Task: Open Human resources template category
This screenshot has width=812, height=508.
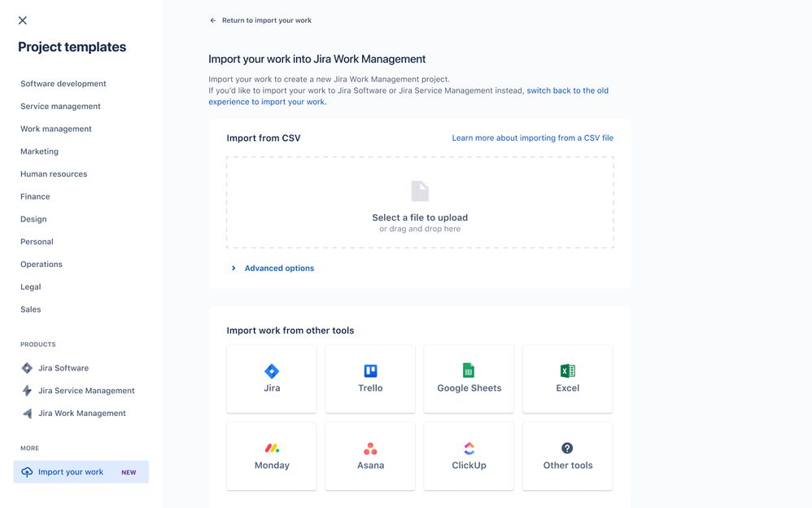Action: tap(54, 173)
